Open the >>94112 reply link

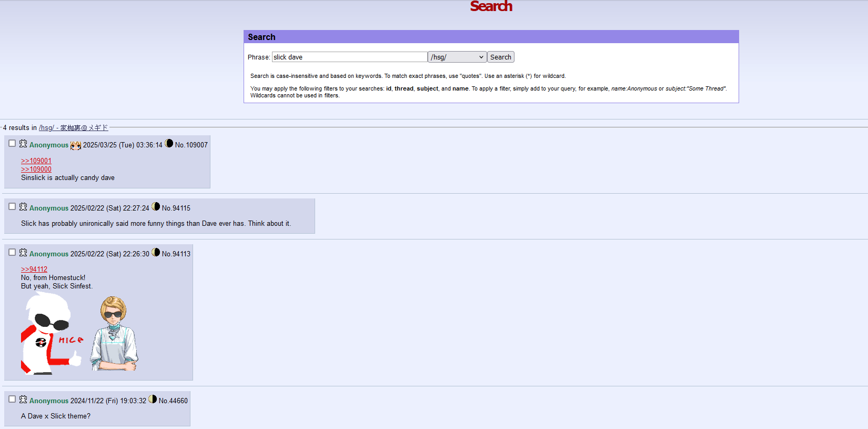[x=34, y=269]
